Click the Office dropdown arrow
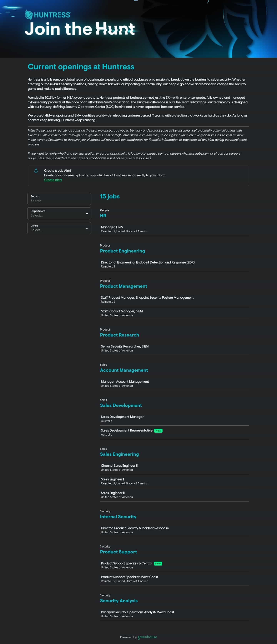 (87, 228)
